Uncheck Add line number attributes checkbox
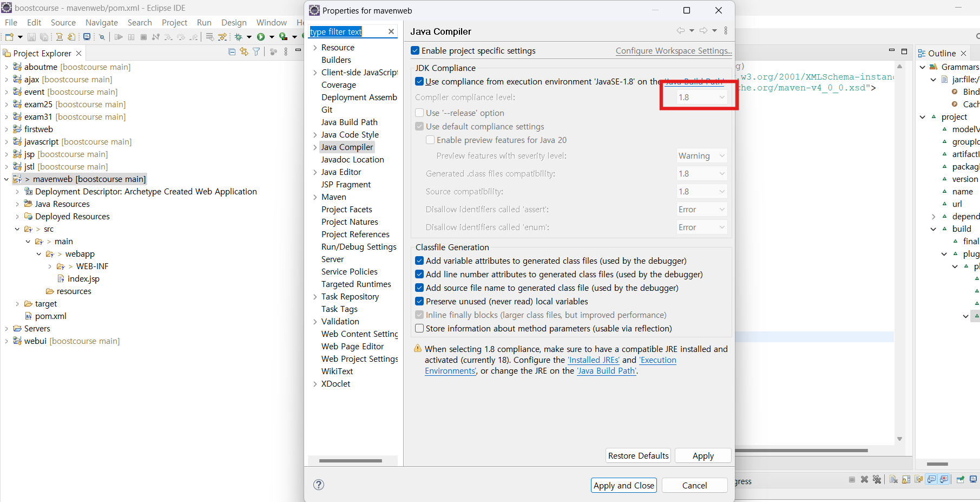The image size is (980, 502). point(419,275)
